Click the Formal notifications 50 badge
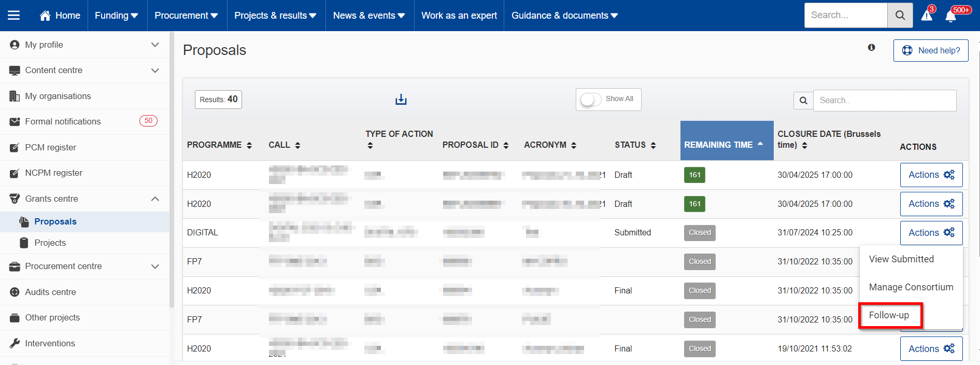 [x=148, y=121]
